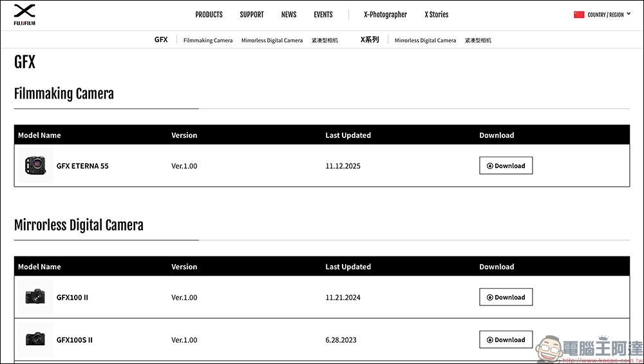Select the GFX100 II model name
This screenshot has width=644, height=364.
pos(72,298)
